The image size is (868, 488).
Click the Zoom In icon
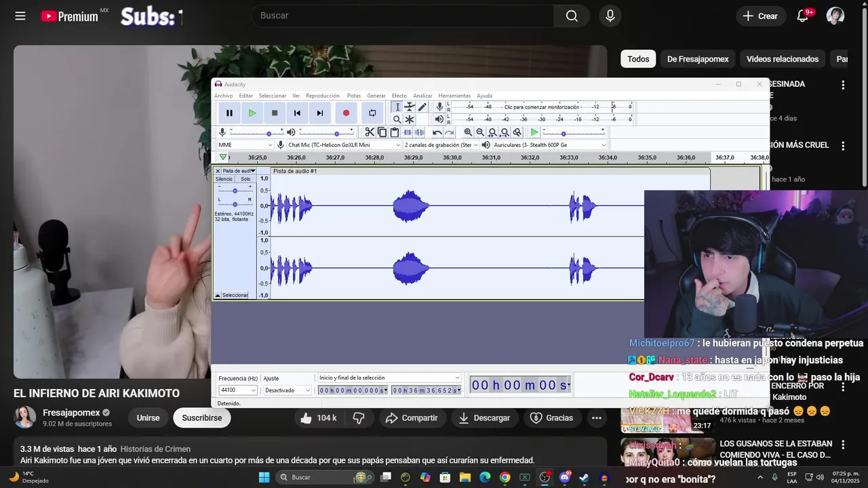(x=468, y=132)
